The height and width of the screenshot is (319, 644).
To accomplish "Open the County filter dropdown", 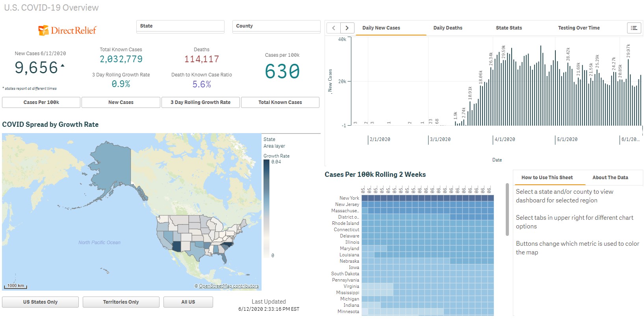I will tap(276, 26).
